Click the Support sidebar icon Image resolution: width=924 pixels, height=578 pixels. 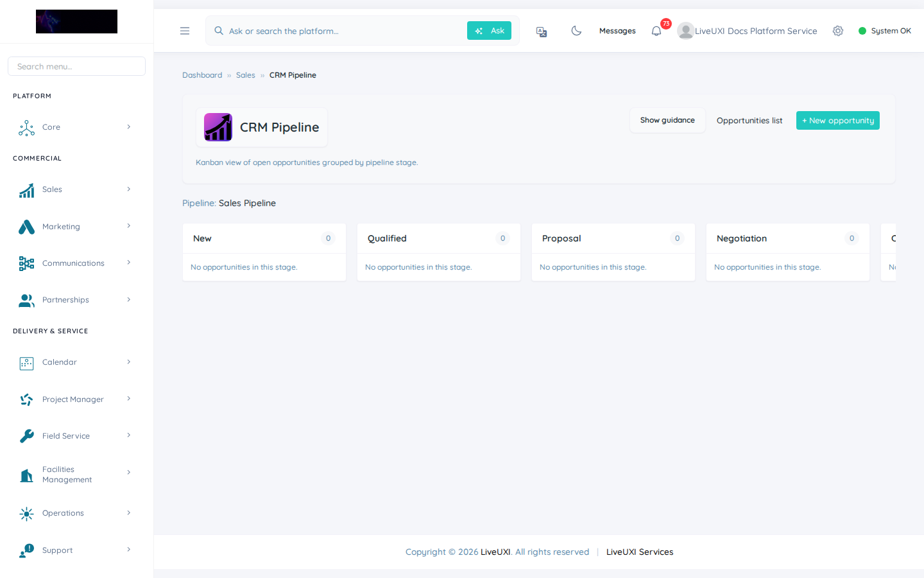point(26,550)
